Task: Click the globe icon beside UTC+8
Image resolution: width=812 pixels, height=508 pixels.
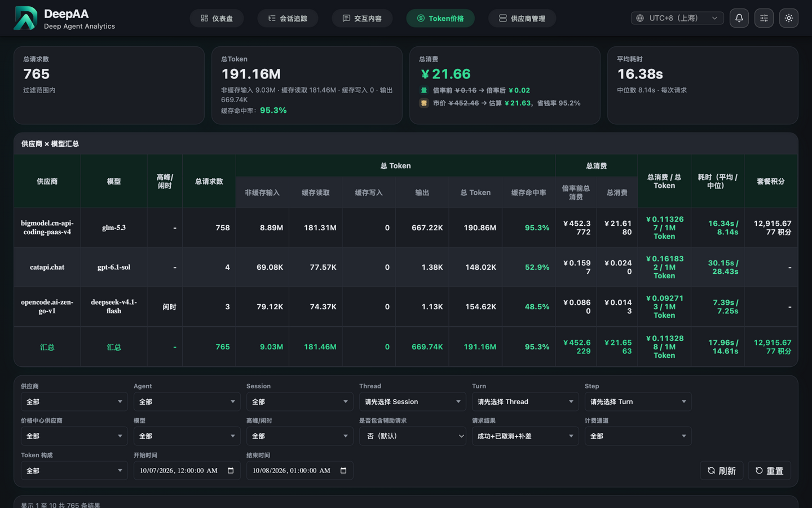Action: pos(640,18)
